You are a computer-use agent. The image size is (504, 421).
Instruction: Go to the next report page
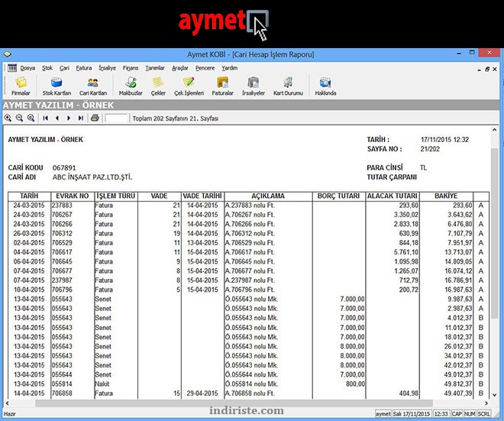(x=69, y=118)
